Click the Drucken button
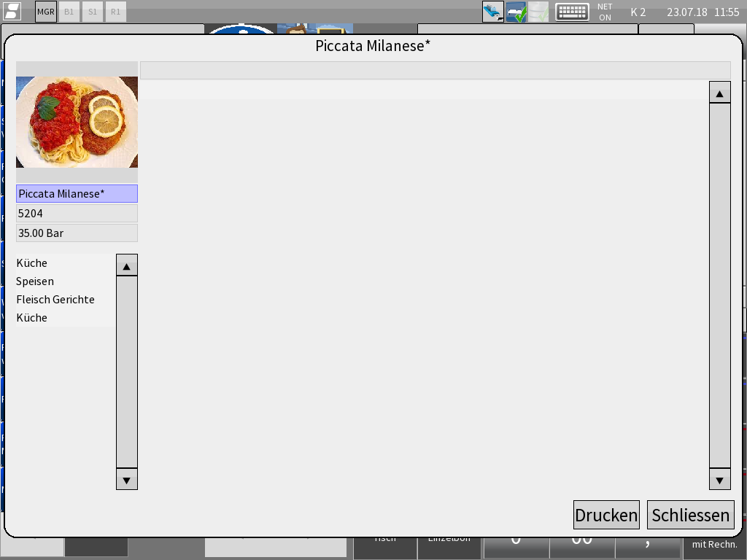The image size is (747, 560). [x=606, y=515]
